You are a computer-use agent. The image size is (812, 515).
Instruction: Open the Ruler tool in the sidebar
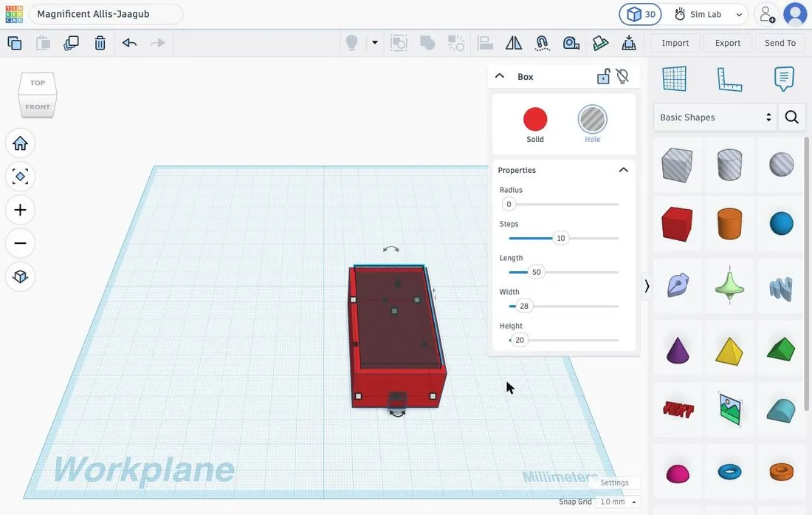729,79
